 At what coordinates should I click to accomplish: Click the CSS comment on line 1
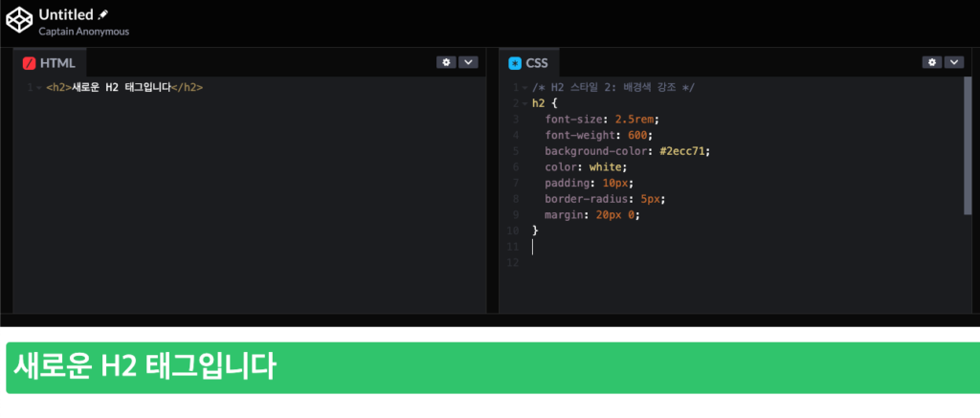point(613,87)
